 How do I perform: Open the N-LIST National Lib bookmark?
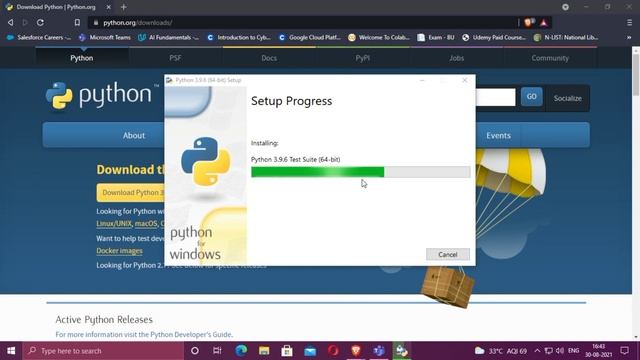[566, 37]
